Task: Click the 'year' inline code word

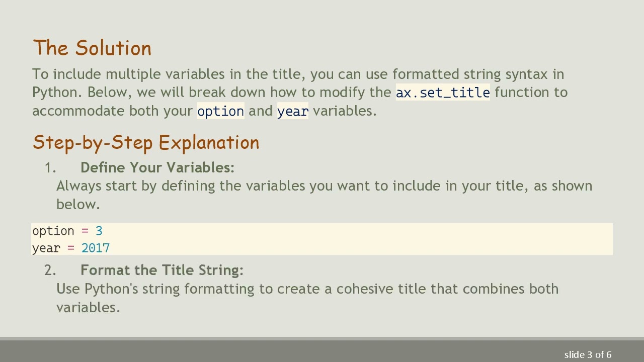Action: pyautogui.click(x=292, y=111)
